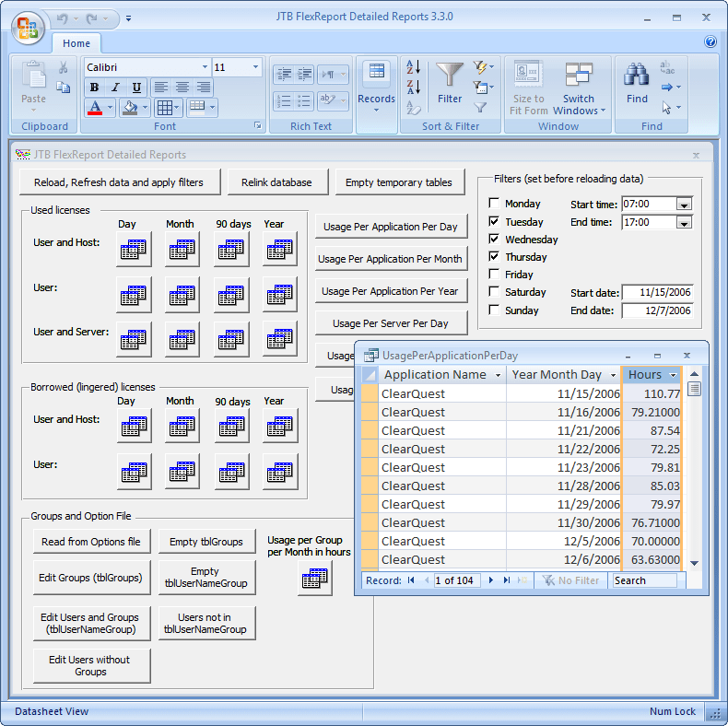
Task: Jump to last record in navigator
Action: pyautogui.click(x=507, y=580)
